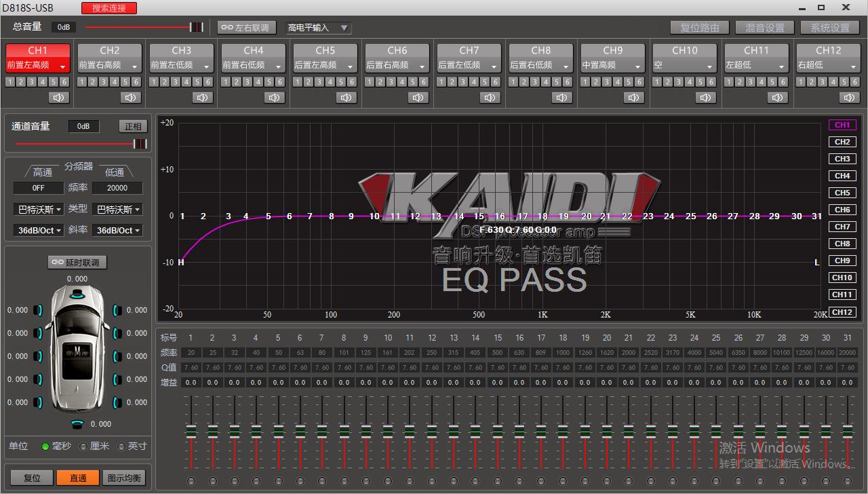Open 混音设置 mixer settings
This screenshot has height=494, width=868.
coord(765,28)
